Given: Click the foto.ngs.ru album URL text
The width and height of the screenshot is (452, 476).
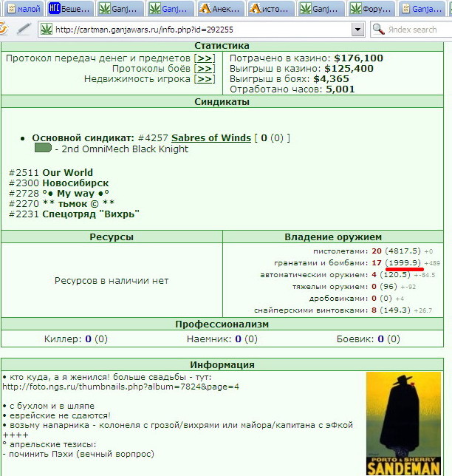Looking at the screenshot, I should pos(120,387).
